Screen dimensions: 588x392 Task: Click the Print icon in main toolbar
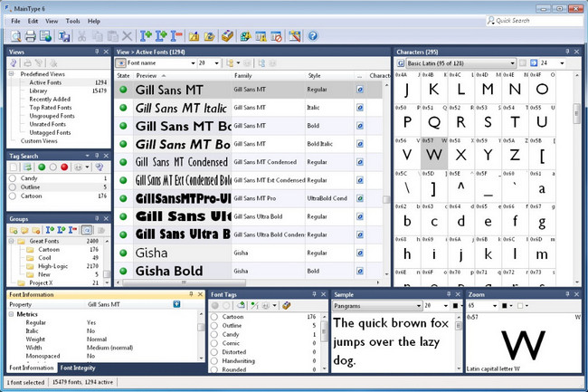31,36
